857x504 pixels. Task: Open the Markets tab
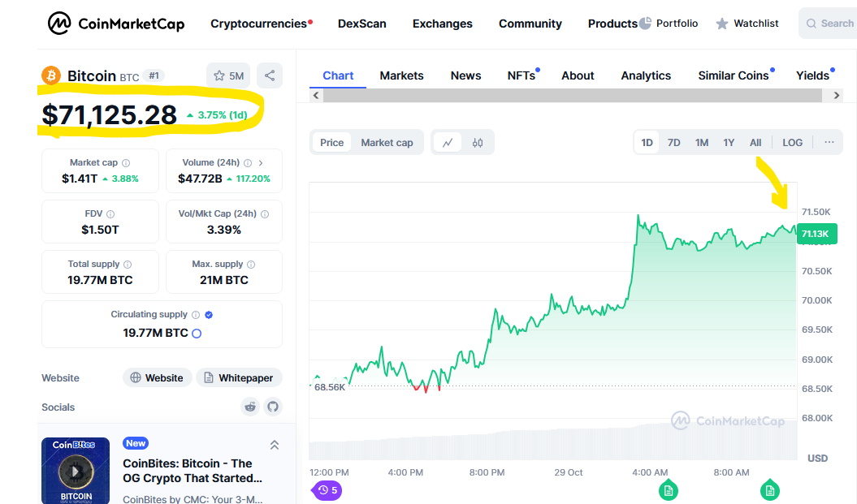(402, 75)
